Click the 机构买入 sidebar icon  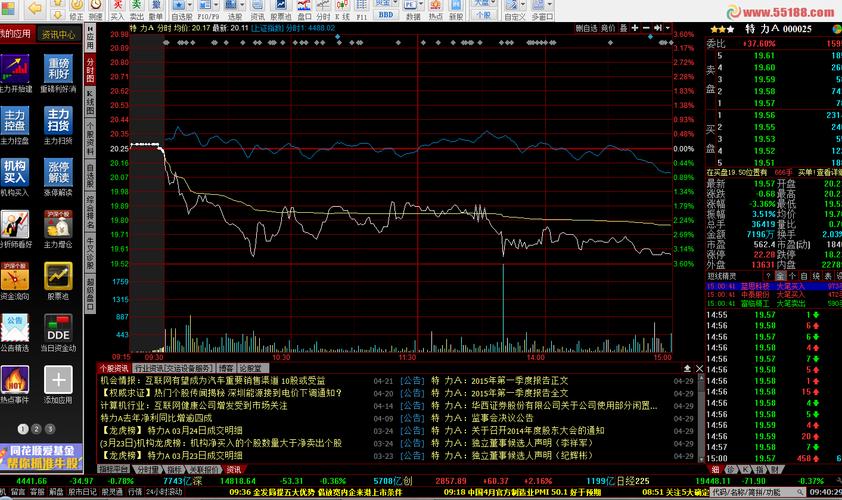click(15, 173)
